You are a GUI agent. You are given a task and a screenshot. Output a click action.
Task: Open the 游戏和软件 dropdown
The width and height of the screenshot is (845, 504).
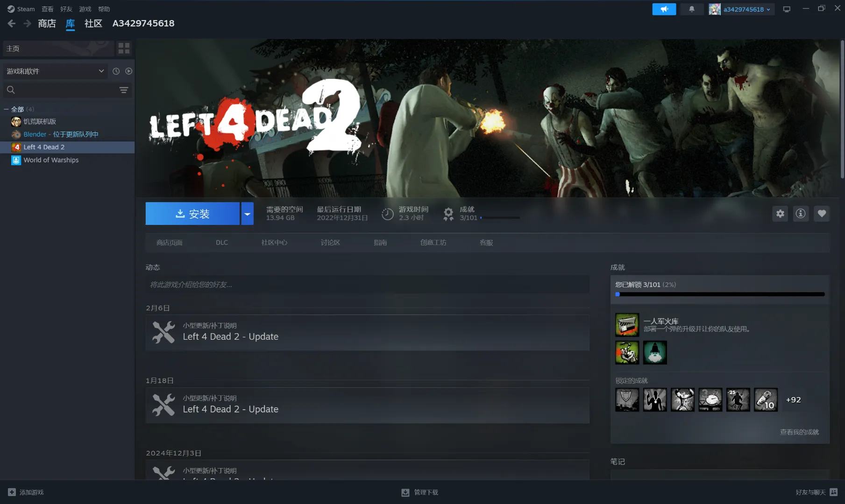(55, 71)
